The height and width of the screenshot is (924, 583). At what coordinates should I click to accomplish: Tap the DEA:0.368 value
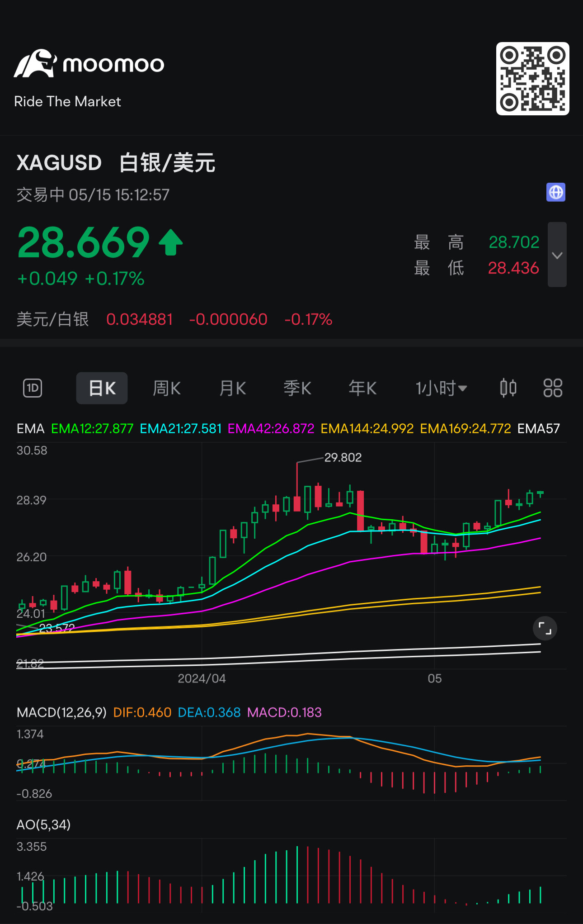coord(209,713)
